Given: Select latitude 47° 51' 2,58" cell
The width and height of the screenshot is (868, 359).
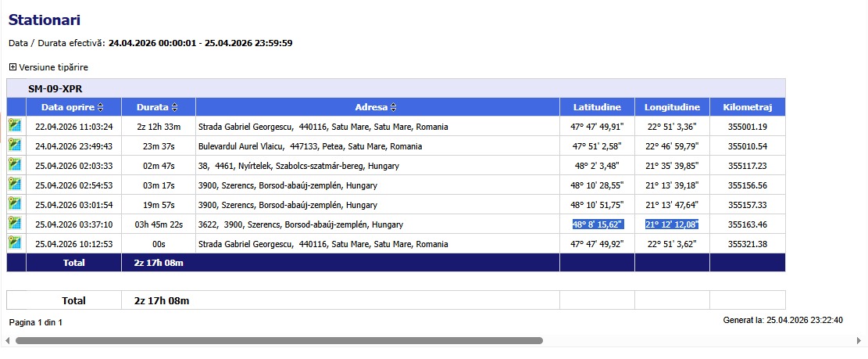Looking at the screenshot, I should (598, 147).
